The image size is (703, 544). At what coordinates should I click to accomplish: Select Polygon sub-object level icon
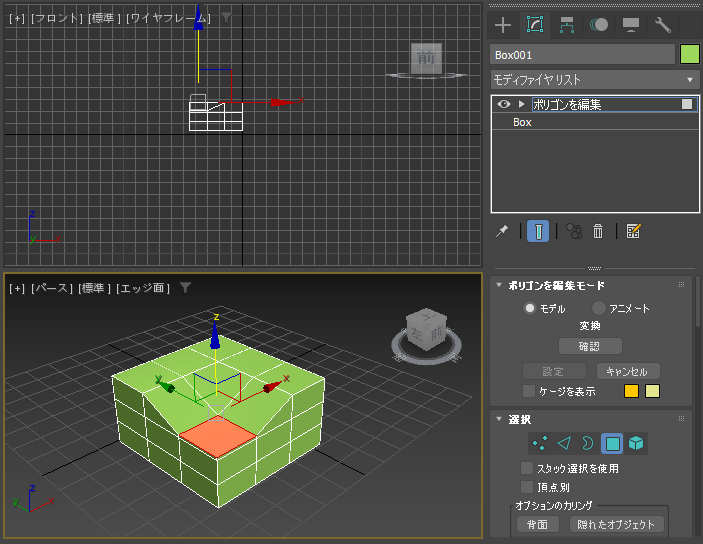click(x=612, y=444)
